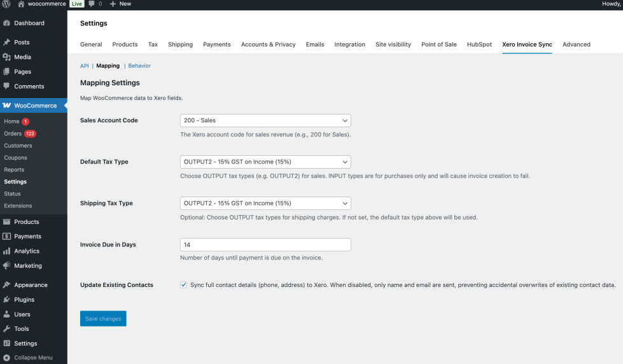
Task: Open WooCommerce Reports submenu item
Action: (x=14, y=170)
